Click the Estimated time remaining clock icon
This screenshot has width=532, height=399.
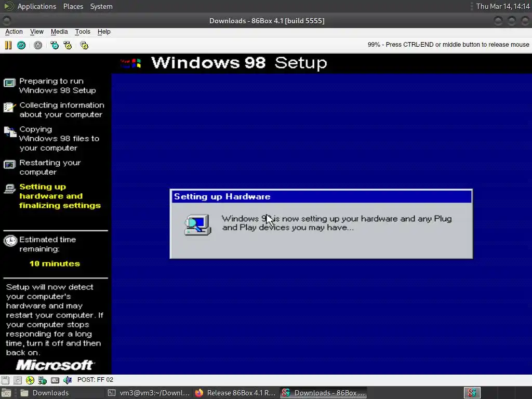[x=10, y=241]
